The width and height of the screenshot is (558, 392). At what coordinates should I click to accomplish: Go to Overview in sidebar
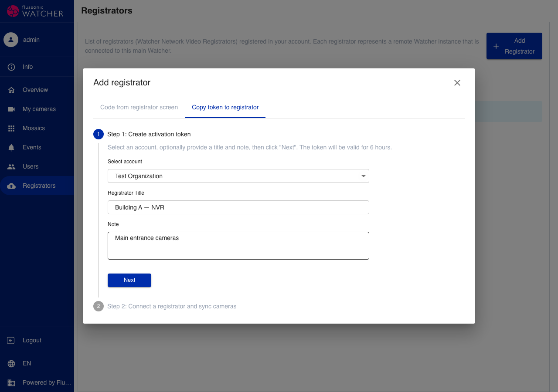pos(37,90)
